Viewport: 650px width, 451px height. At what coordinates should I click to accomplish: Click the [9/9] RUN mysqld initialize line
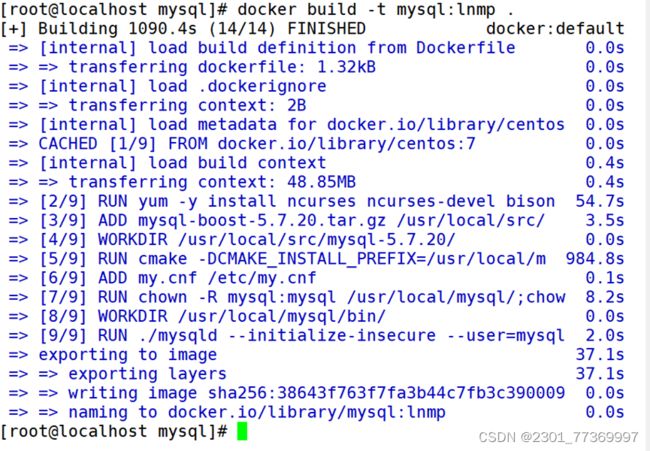(x=317, y=336)
